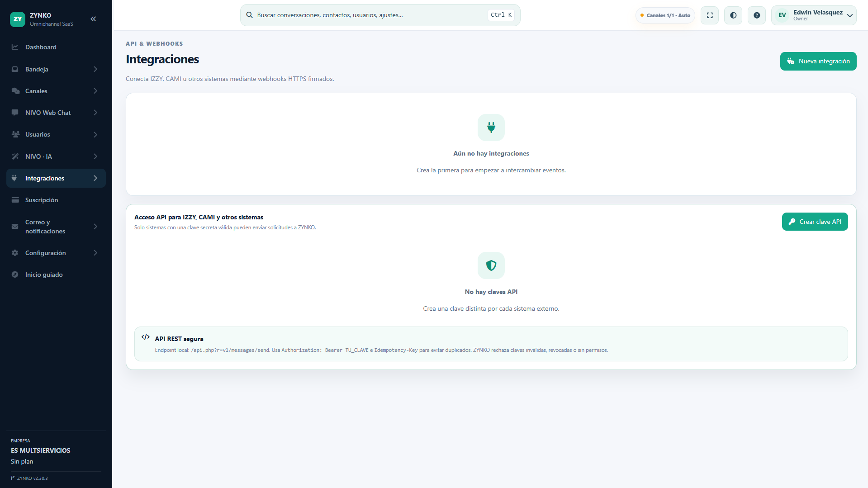The height and width of the screenshot is (488, 868).
Task: Expand the NIVO · IA submenu chevron
Action: (x=95, y=156)
